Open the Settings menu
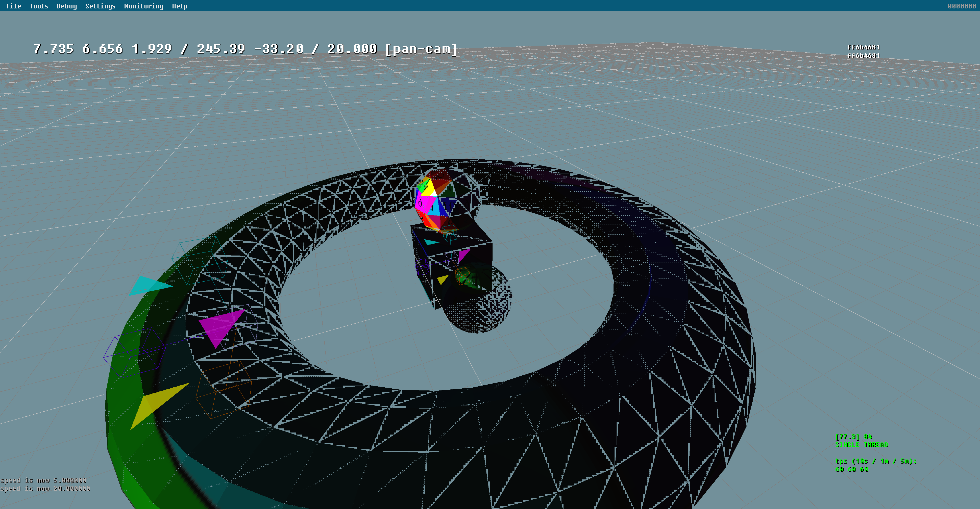Viewport: 980px width, 509px height. point(100,6)
